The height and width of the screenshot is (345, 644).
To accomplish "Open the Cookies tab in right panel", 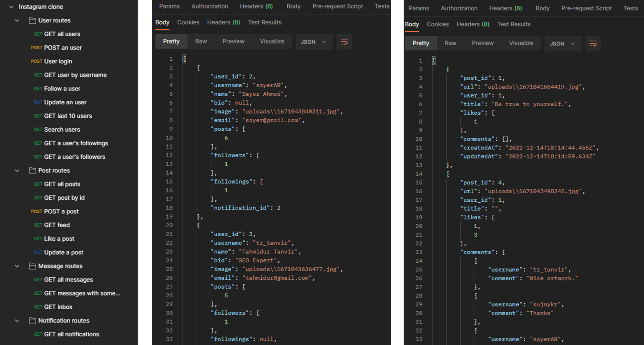I will [x=437, y=24].
